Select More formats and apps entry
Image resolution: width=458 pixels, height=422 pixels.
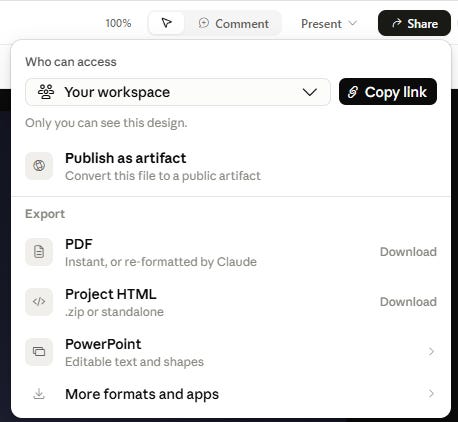point(231,394)
